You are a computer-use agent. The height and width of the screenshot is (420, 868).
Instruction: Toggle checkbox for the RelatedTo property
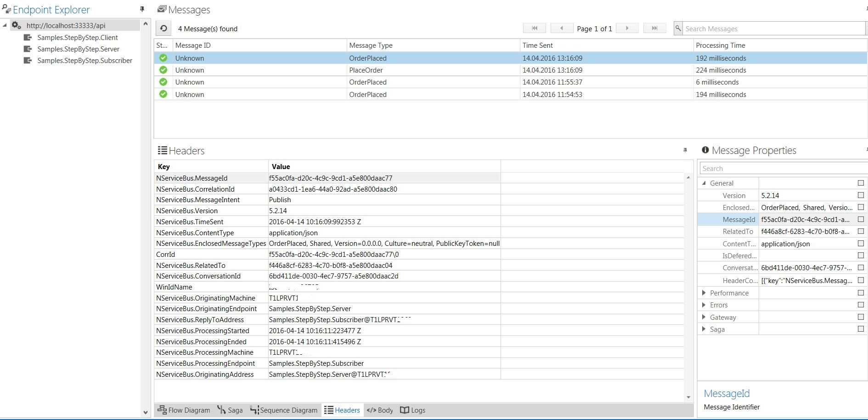861,231
